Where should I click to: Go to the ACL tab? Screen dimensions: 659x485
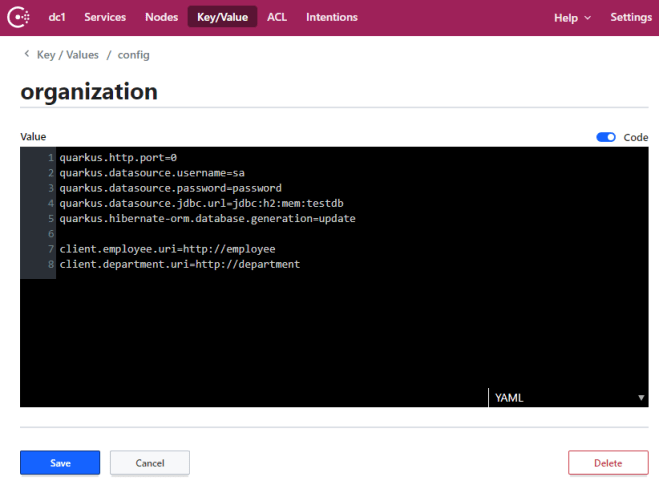click(276, 18)
